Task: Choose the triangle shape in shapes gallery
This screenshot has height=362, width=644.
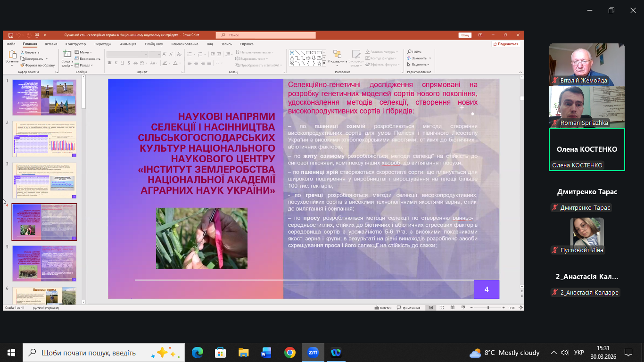Action: pos(292,58)
